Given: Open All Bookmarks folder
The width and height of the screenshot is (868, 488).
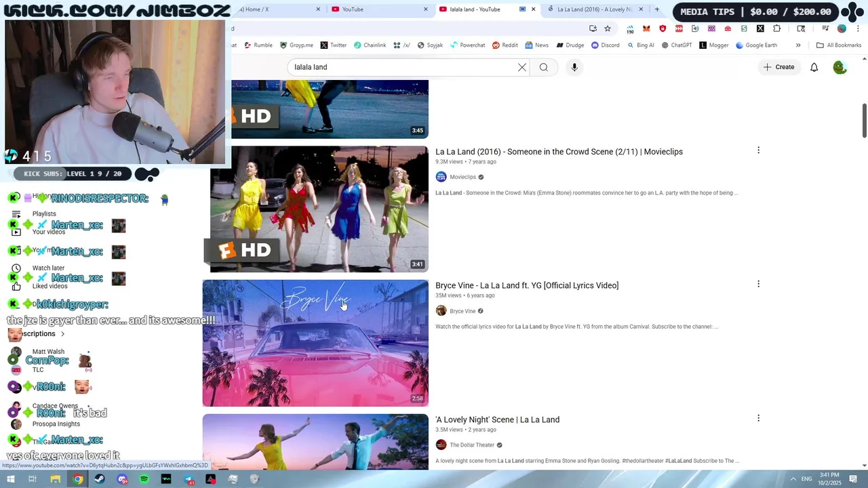Looking at the screenshot, I should point(839,45).
